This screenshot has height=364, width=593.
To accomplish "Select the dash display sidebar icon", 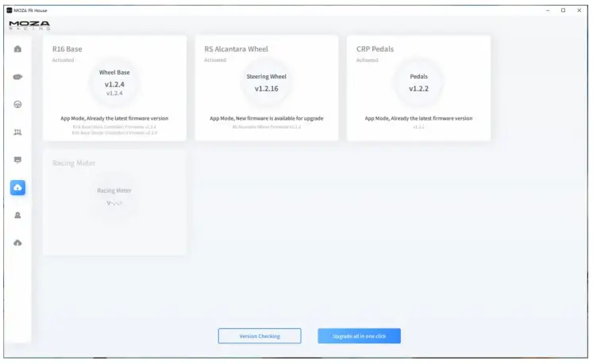I will coord(17,160).
